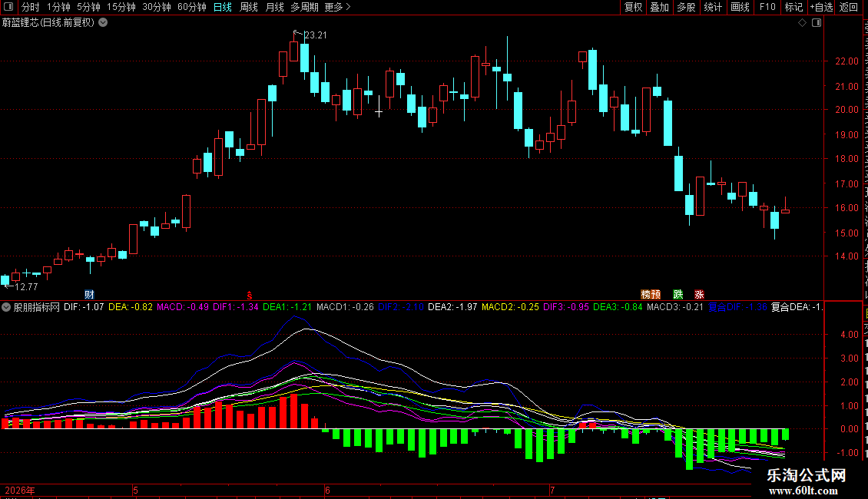The image size is (868, 499).
Task: Click the MACD: -0.49 indicator value
Action: (183, 307)
